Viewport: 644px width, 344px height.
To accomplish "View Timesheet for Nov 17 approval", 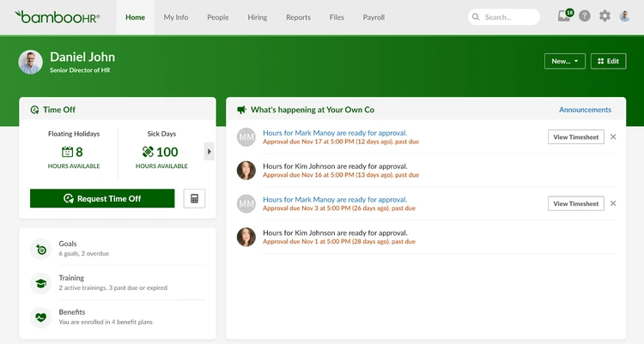I will click(575, 137).
